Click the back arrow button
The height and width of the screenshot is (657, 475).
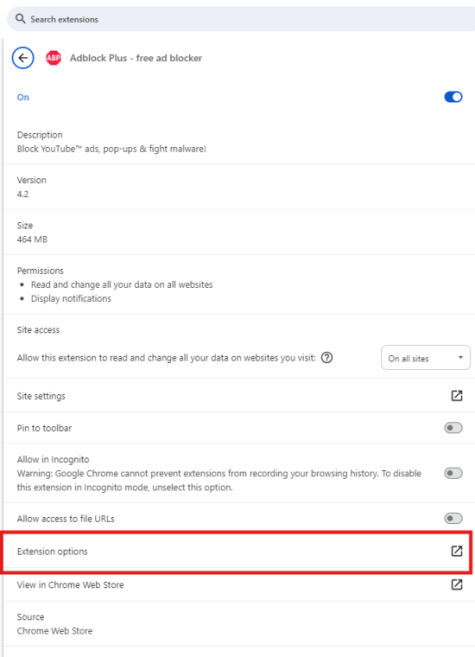[23, 58]
